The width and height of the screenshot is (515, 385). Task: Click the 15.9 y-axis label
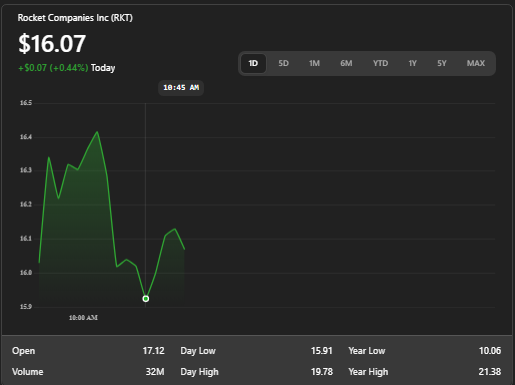[26, 306]
